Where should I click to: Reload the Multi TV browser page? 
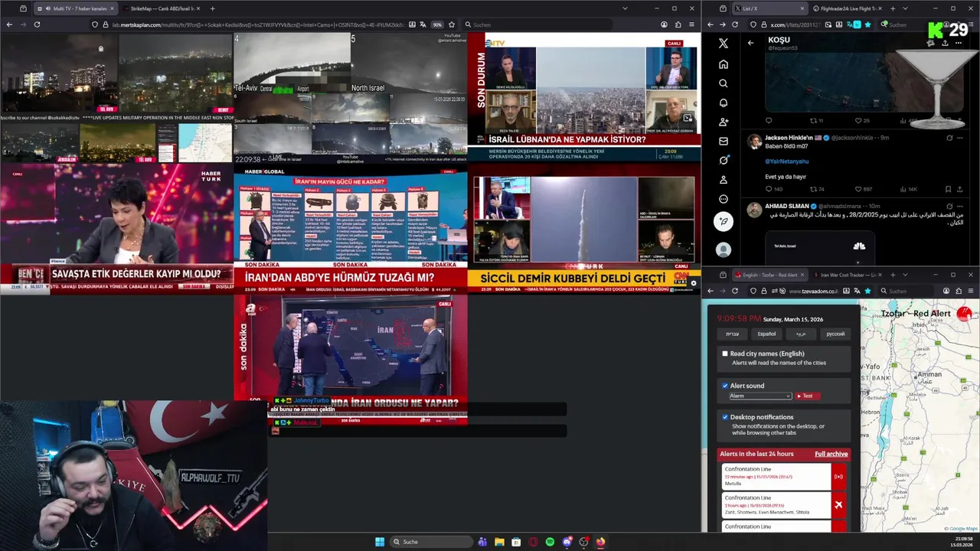coord(37,24)
